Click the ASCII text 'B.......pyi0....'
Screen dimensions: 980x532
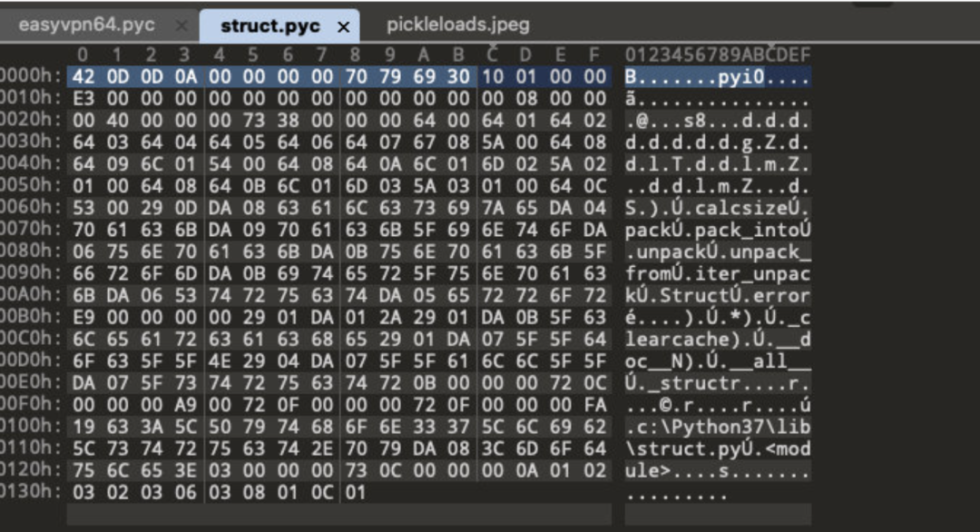pyautogui.click(x=718, y=77)
